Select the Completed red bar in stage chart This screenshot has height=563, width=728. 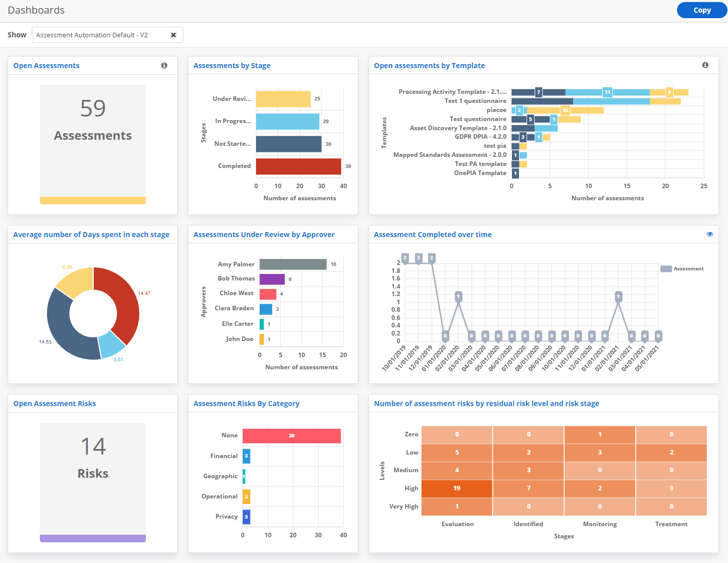(298, 166)
